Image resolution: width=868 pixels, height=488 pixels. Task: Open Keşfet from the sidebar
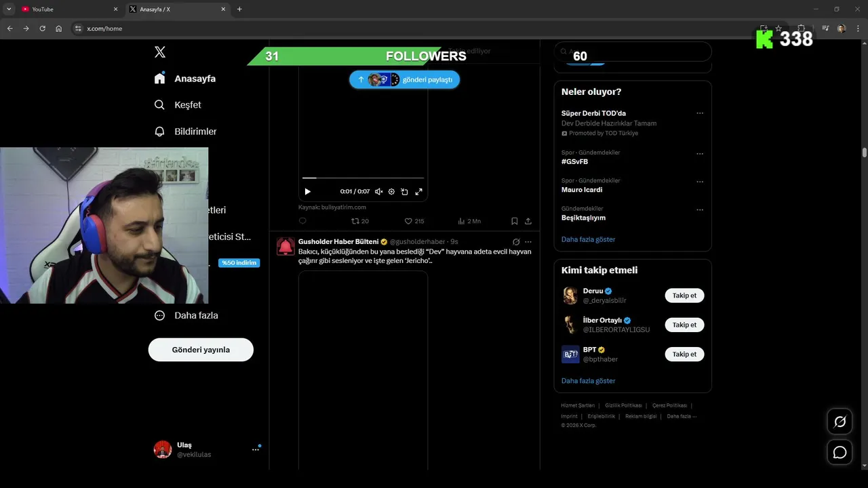178,105
